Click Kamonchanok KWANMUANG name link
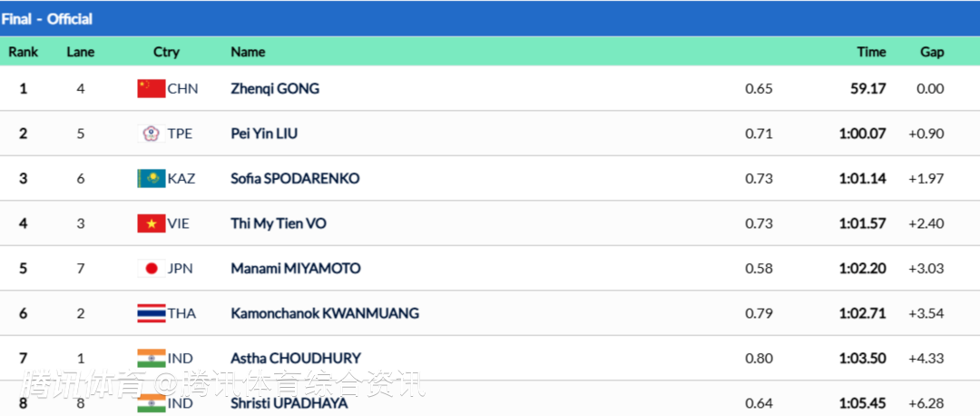Image resolution: width=980 pixels, height=416 pixels. (325, 313)
